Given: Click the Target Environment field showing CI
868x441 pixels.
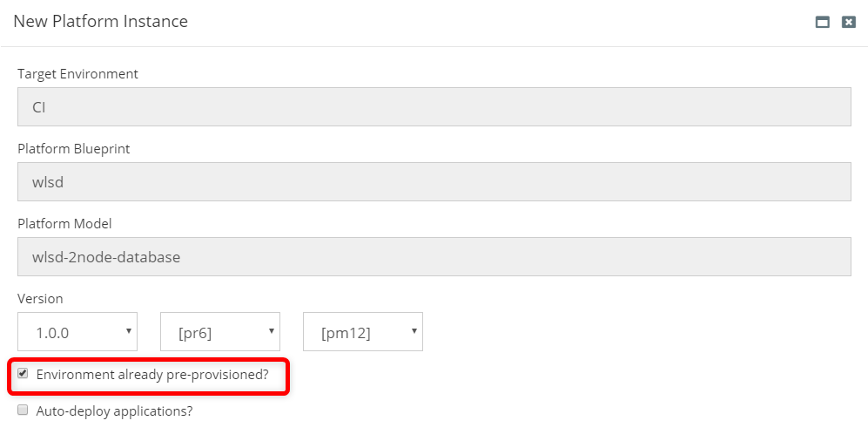Looking at the screenshot, I should pyautogui.click(x=434, y=107).
